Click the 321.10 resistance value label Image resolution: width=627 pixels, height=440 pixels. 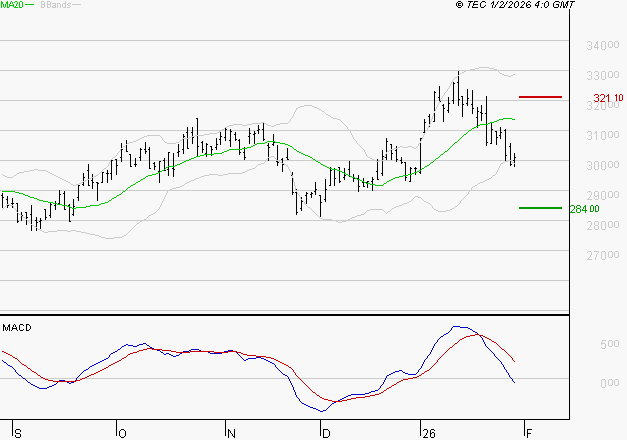pos(608,98)
